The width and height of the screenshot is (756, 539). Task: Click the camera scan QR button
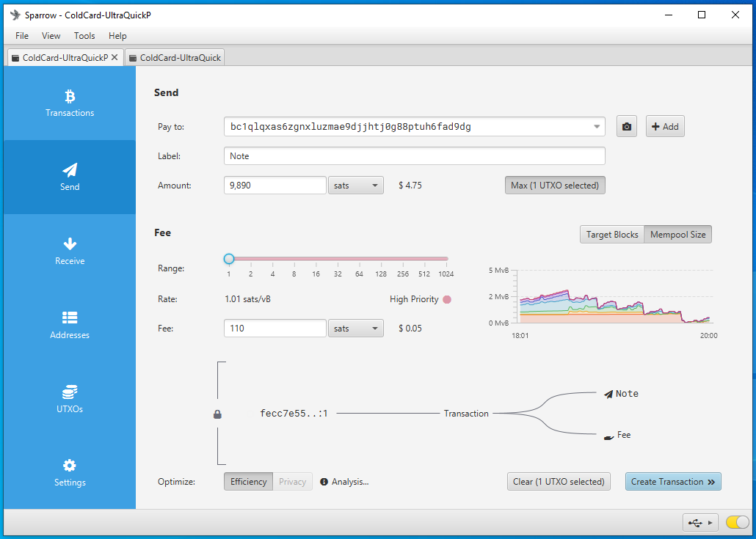[x=626, y=127]
